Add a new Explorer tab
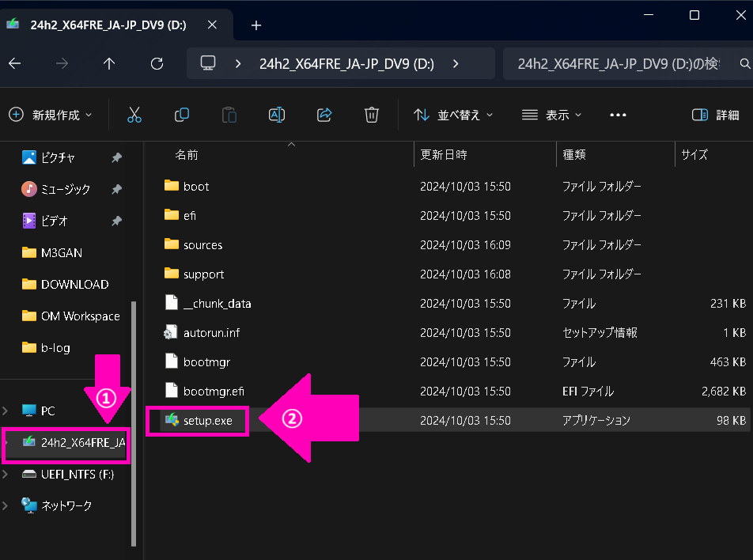This screenshot has height=560, width=753. (x=256, y=25)
